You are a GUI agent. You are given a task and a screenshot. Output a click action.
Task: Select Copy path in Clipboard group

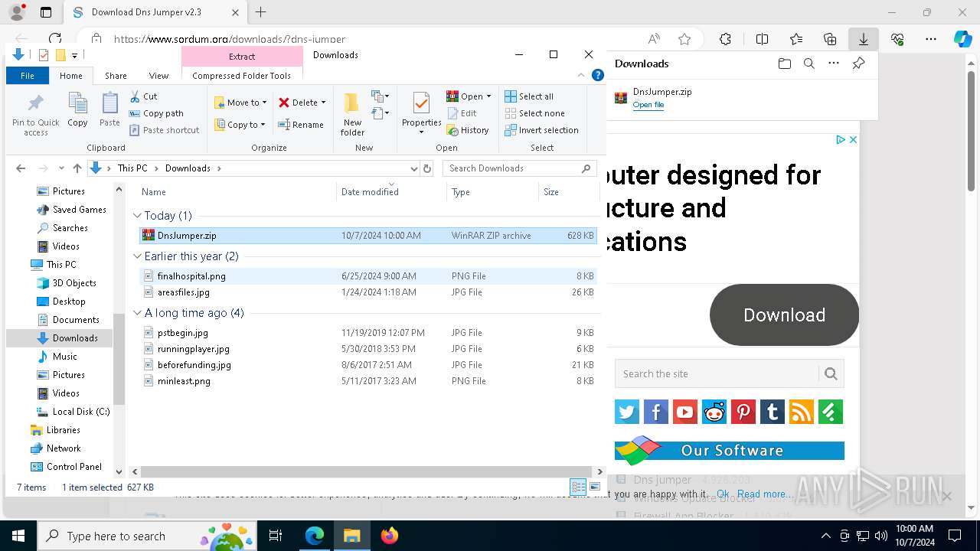(x=156, y=113)
